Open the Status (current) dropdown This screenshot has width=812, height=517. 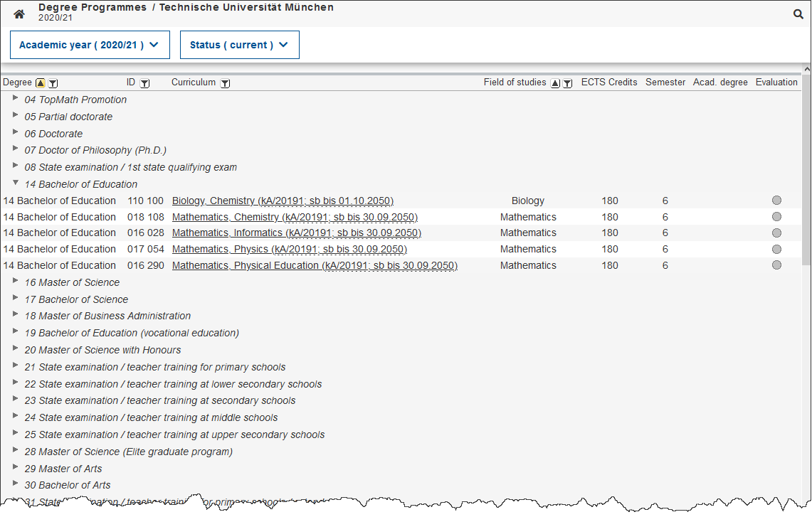pos(239,45)
